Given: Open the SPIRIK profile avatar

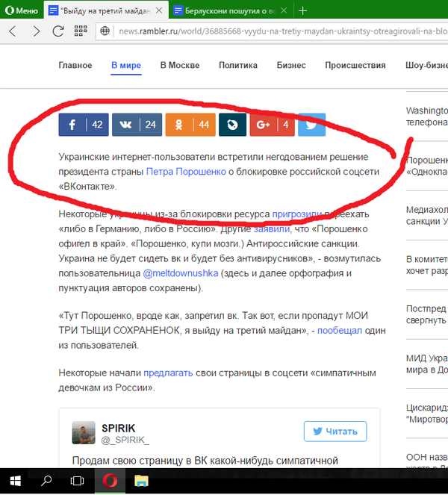Looking at the screenshot, I should click(83, 432).
